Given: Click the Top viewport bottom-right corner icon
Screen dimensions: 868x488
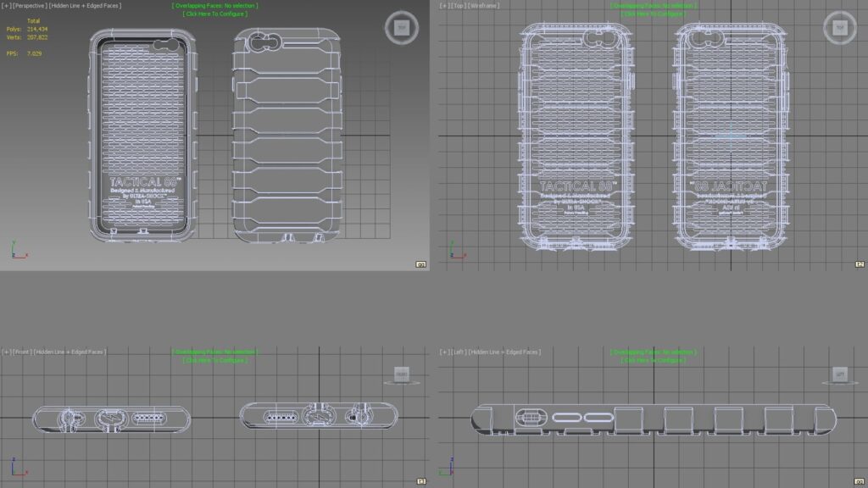Looking at the screenshot, I should (859, 264).
